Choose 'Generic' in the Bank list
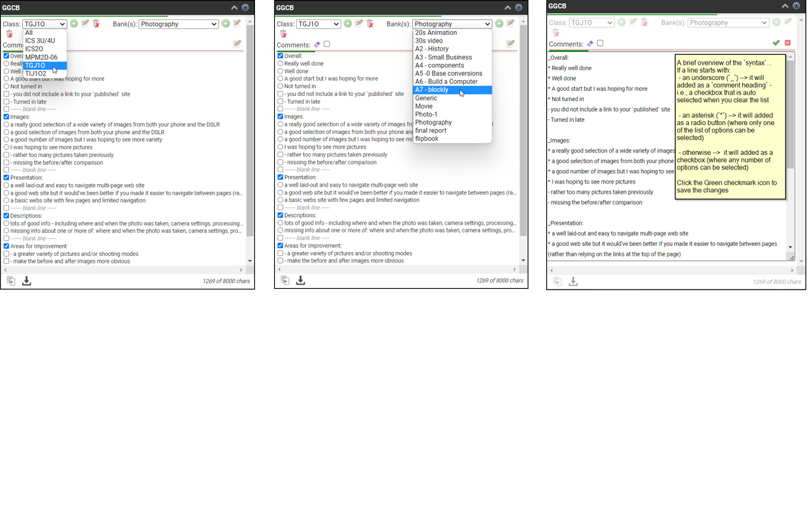This screenshot has height=508, width=812. tap(452, 98)
